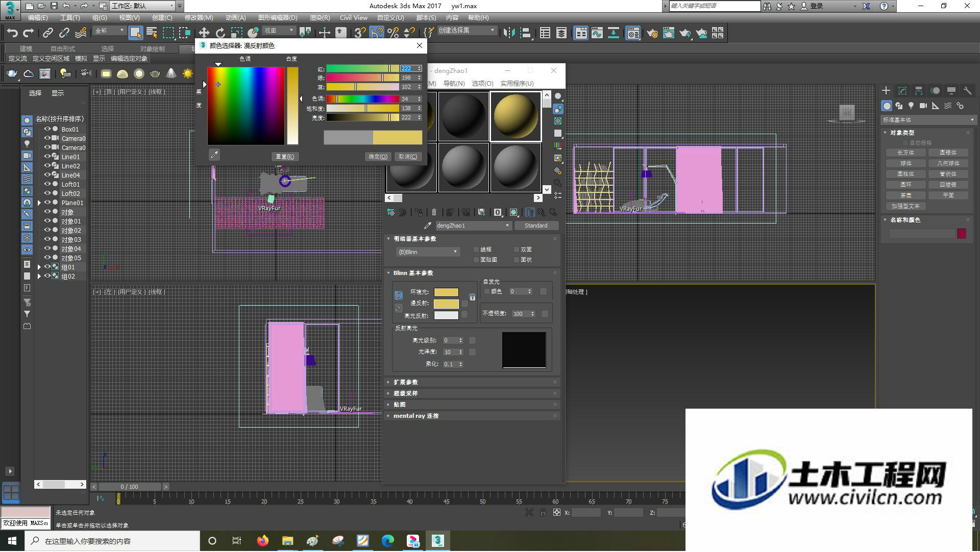Open the dengZhao1 material name dropdown
The width and height of the screenshot is (980, 552).
coord(473,225)
